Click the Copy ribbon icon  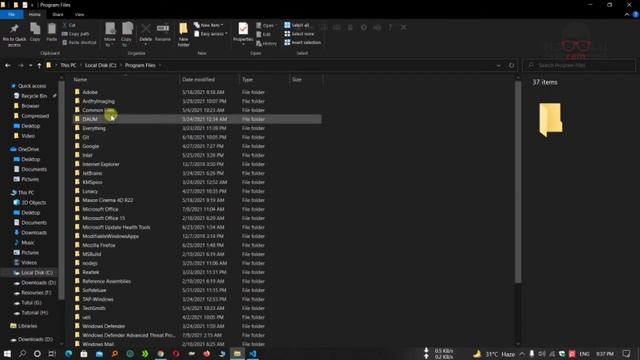click(x=35, y=32)
